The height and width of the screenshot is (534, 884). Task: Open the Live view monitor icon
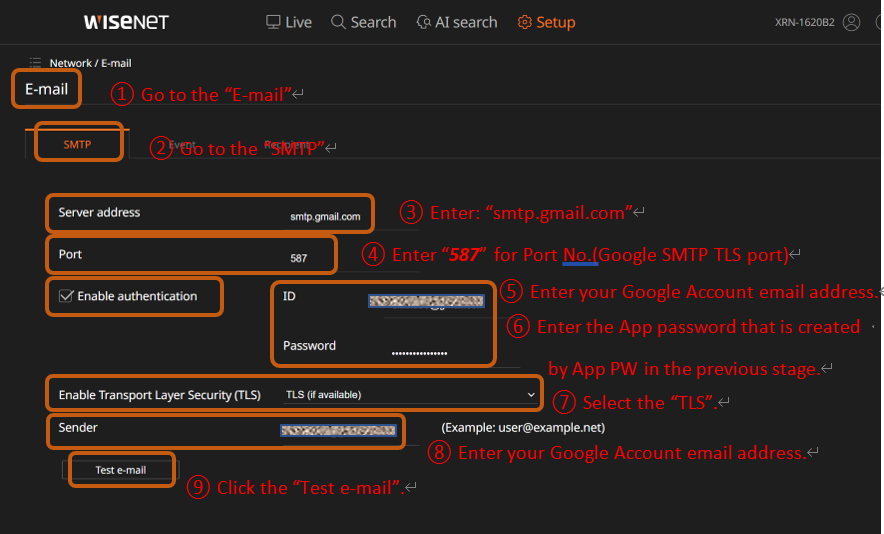point(273,22)
